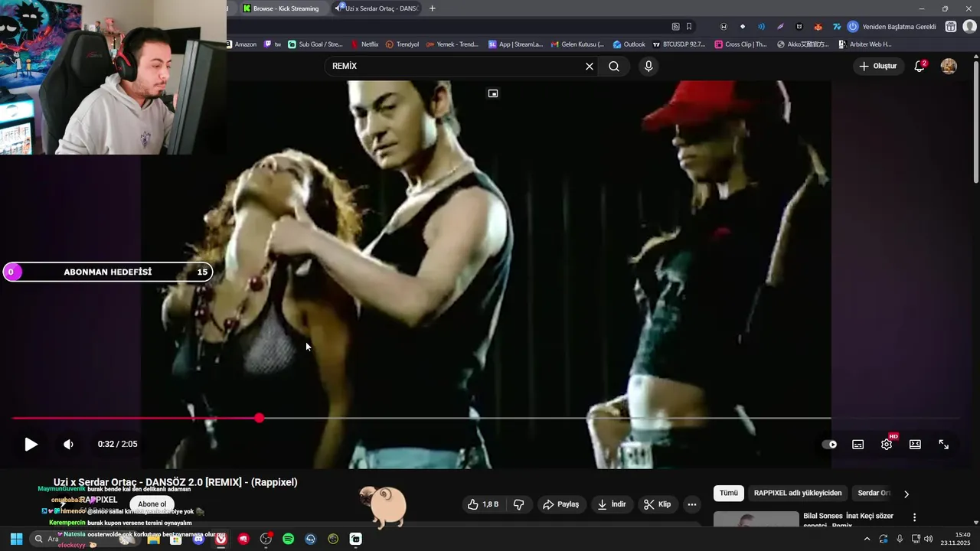This screenshot has height=551, width=980.
Task: Open Trendyol bookmark
Action: pyautogui.click(x=403, y=44)
